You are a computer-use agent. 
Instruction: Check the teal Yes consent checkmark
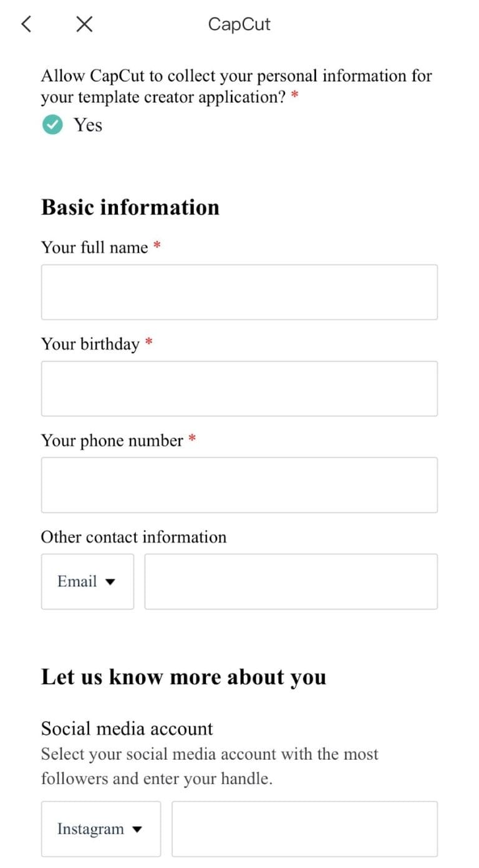point(52,125)
